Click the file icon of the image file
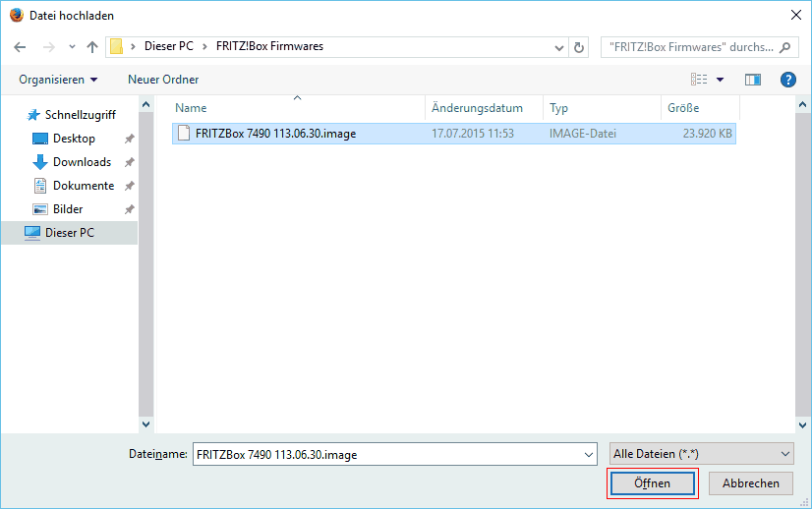The width and height of the screenshot is (812, 509). tap(184, 133)
